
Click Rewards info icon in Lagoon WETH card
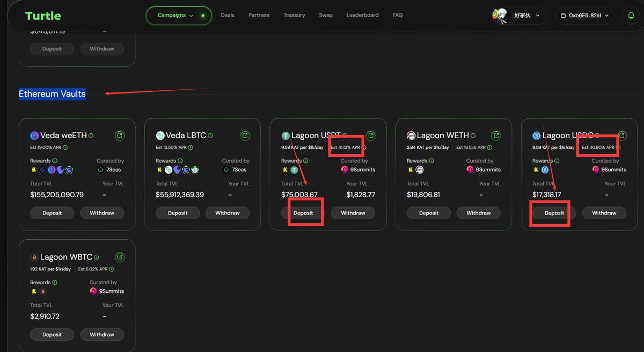pos(431,161)
